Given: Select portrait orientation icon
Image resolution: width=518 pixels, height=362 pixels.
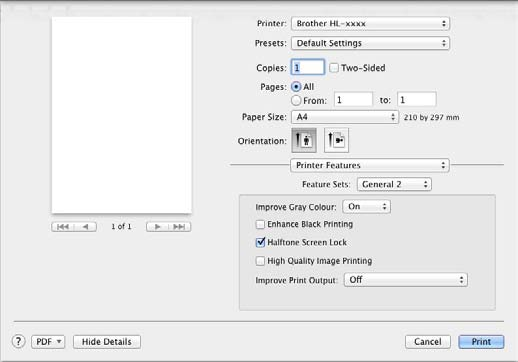Looking at the screenshot, I should (x=304, y=140).
